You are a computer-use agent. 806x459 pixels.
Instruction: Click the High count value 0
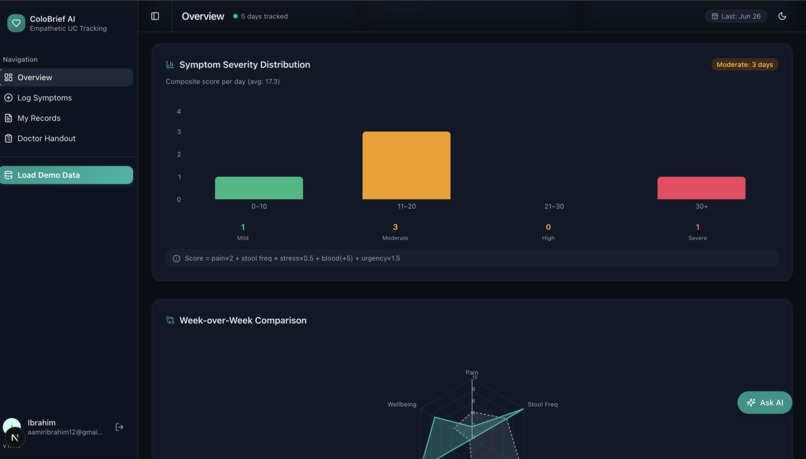pos(548,227)
